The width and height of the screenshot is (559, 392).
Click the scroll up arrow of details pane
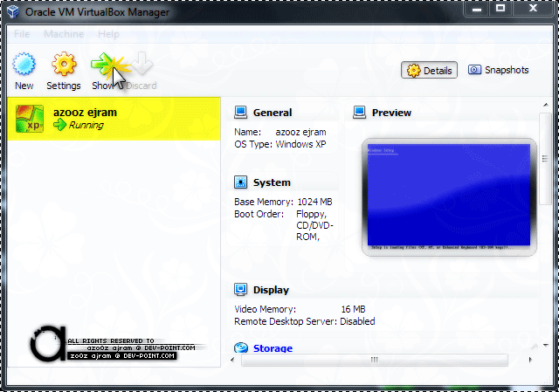pos(545,105)
